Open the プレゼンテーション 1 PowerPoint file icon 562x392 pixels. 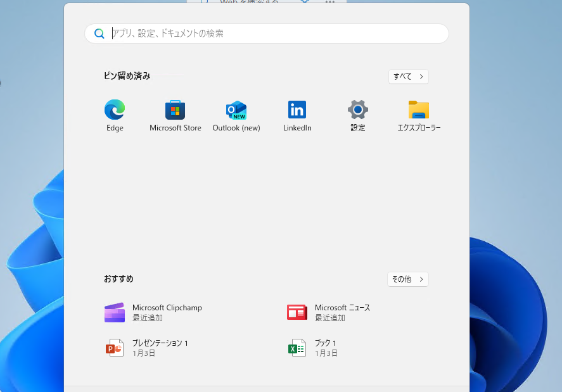115,348
